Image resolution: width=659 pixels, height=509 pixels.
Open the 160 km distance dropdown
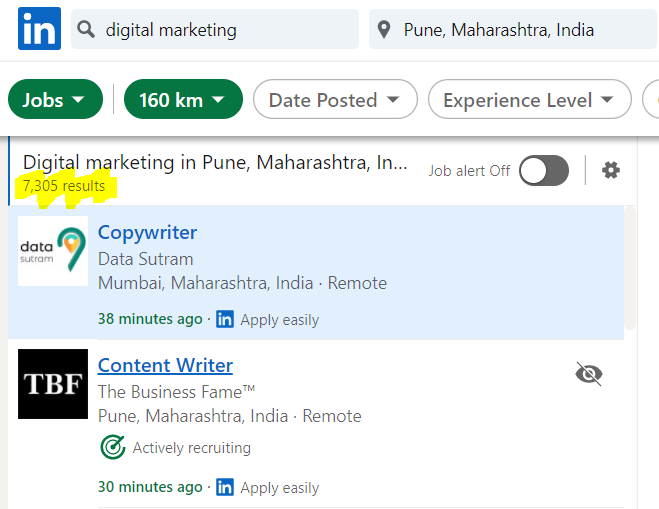point(183,99)
